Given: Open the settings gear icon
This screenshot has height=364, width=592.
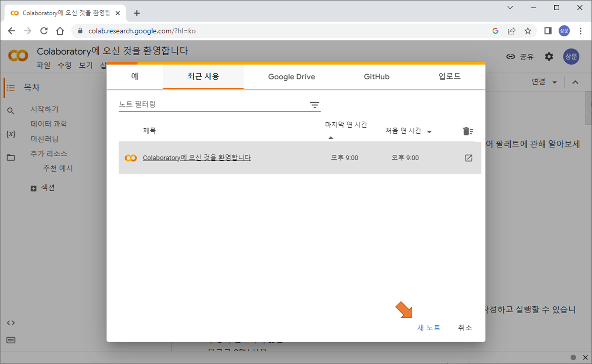Looking at the screenshot, I should (x=549, y=57).
